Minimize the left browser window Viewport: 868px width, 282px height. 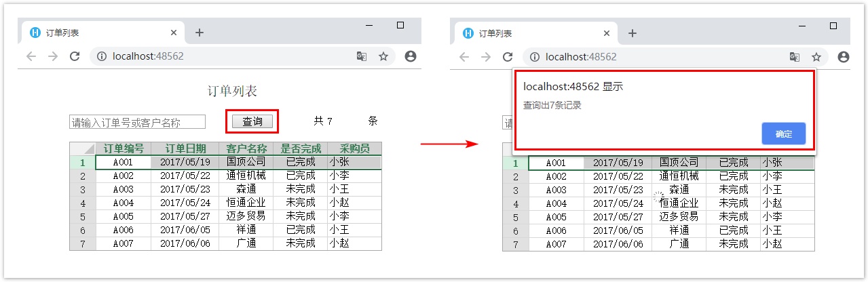coord(369,25)
